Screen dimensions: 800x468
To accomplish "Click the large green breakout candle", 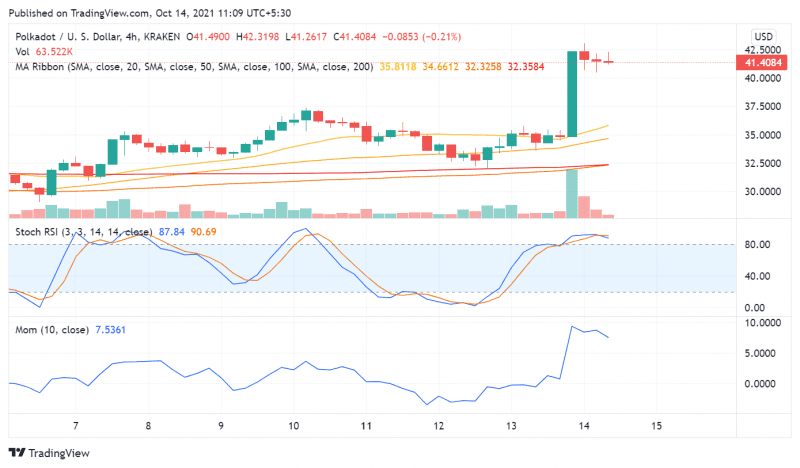I will pyautogui.click(x=572, y=94).
